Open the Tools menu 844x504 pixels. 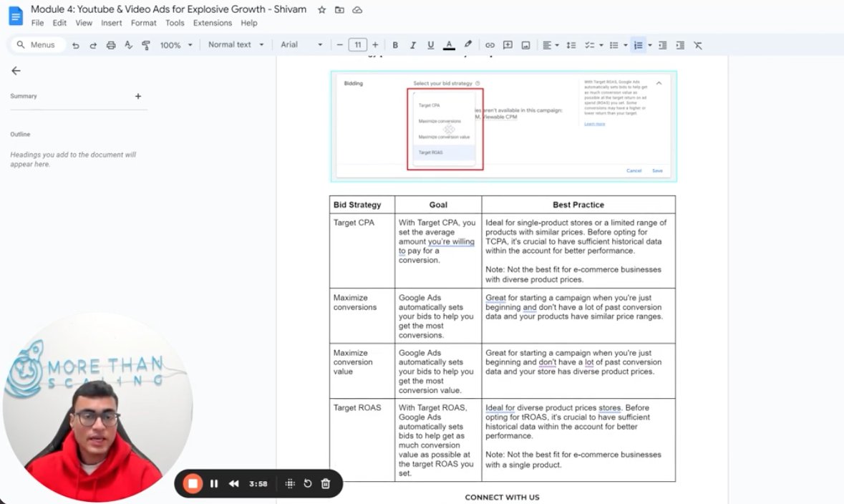175,23
